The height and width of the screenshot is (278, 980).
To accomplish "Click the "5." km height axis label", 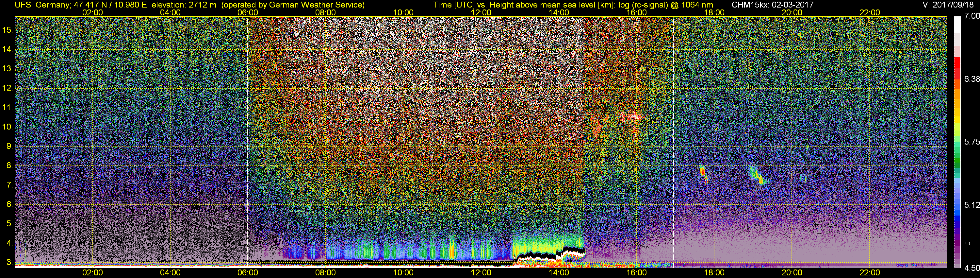I will (x=9, y=223).
